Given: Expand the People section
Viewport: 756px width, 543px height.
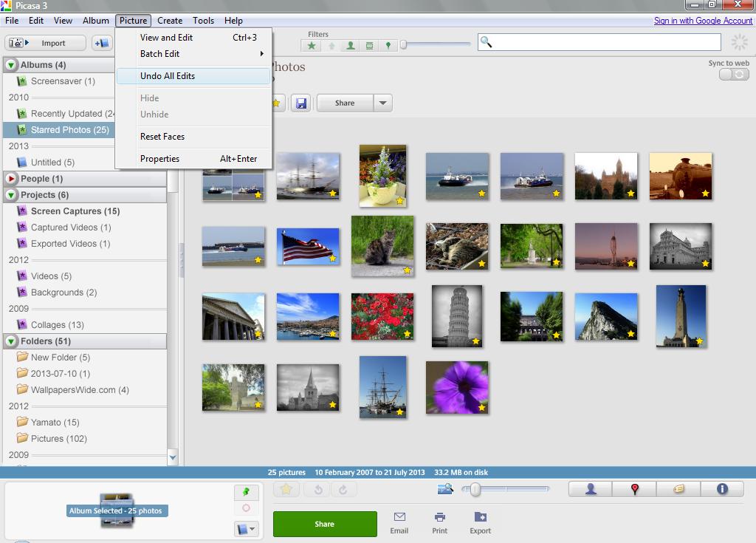Looking at the screenshot, I should [x=11, y=179].
